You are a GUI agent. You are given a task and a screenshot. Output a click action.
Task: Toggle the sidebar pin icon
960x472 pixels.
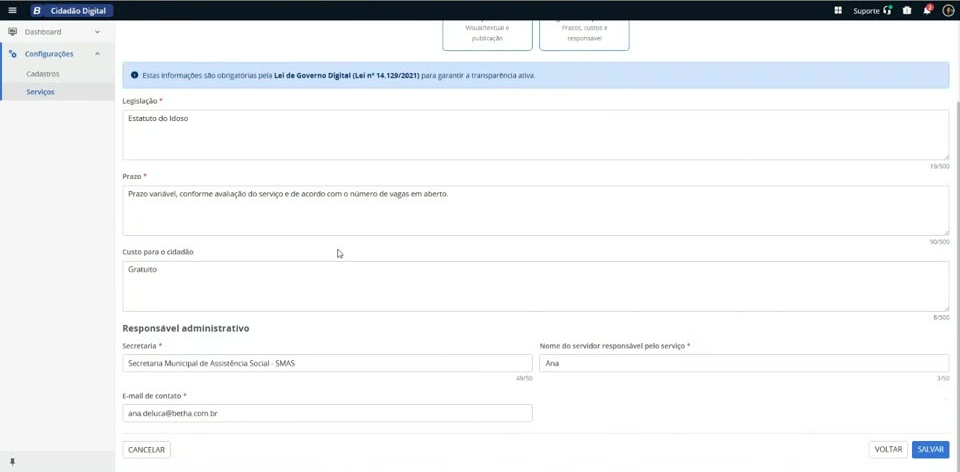[12, 462]
